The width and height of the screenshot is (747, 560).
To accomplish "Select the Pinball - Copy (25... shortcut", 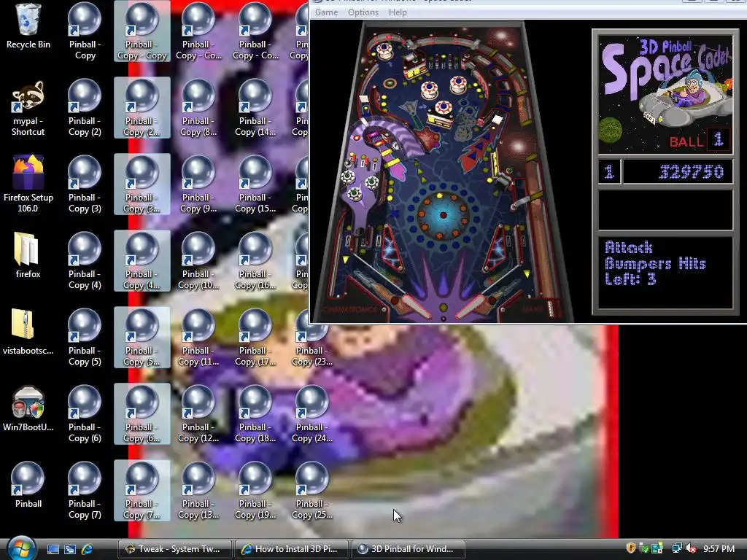I will (x=312, y=491).
